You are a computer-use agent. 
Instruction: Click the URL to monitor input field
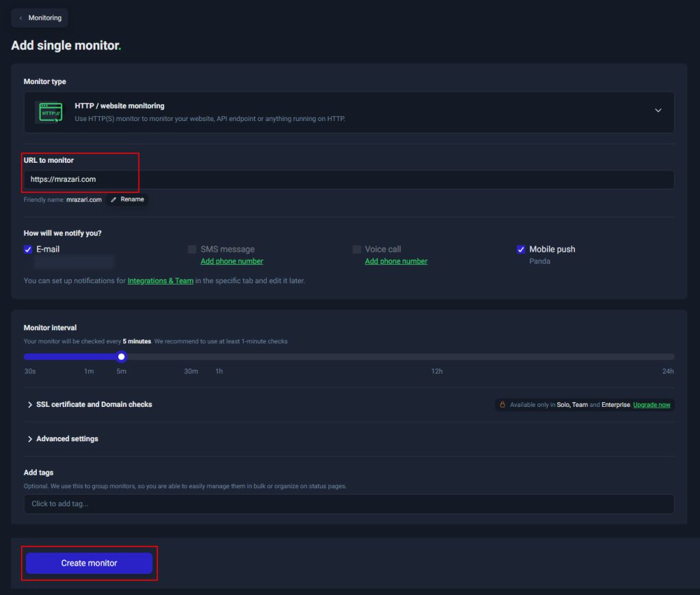point(349,180)
